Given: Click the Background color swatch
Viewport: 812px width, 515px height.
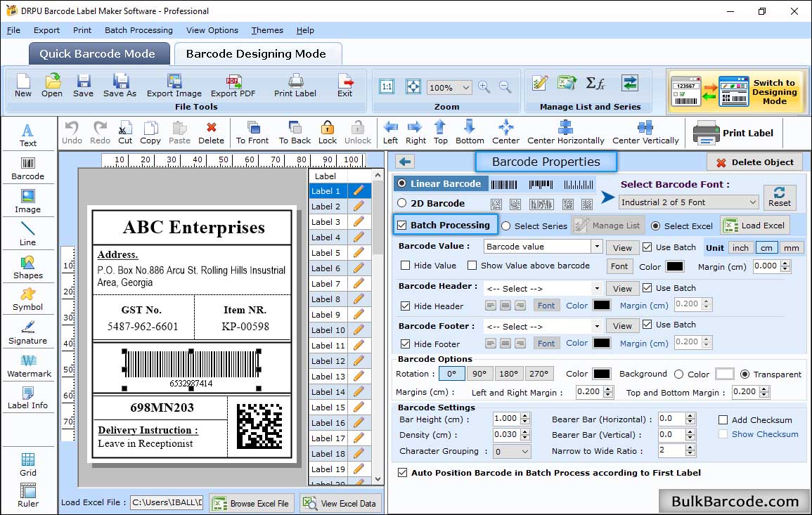Looking at the screenshot, I should pyautogui.click(x=725, y=374).
